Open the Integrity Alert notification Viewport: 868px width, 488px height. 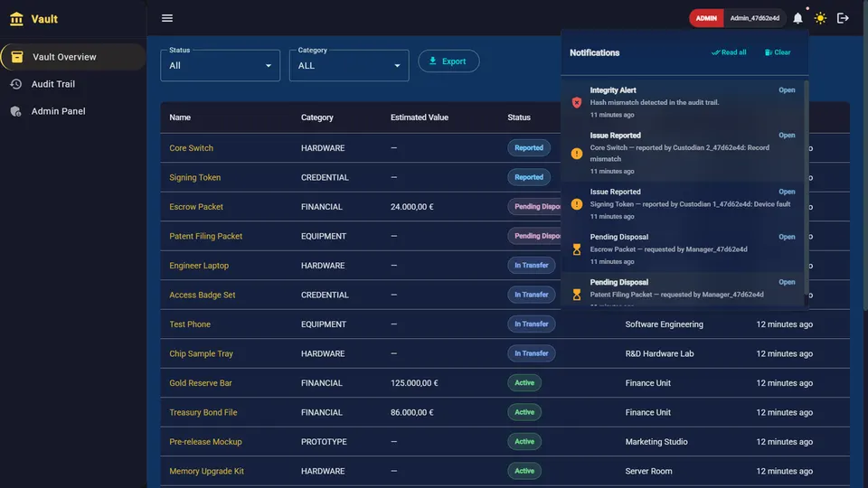pos(787,90)
